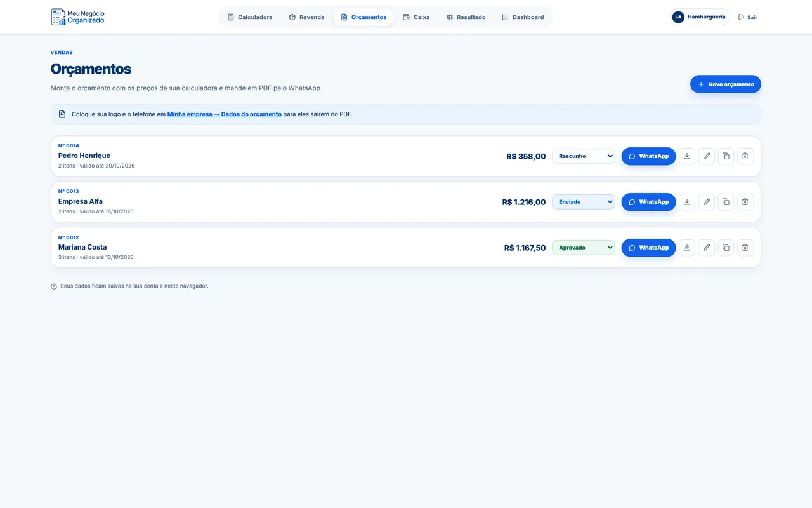
Task: Click the HA avatar circle
Action: click(678, 17)
